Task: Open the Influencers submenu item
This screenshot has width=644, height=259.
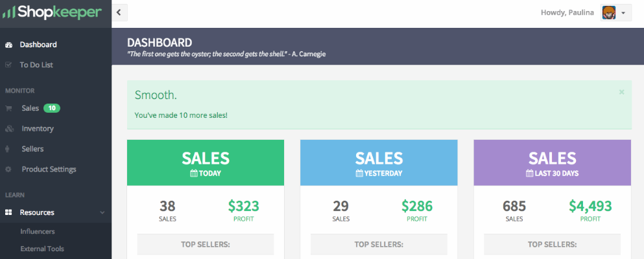Action: (x=38, y=231)
